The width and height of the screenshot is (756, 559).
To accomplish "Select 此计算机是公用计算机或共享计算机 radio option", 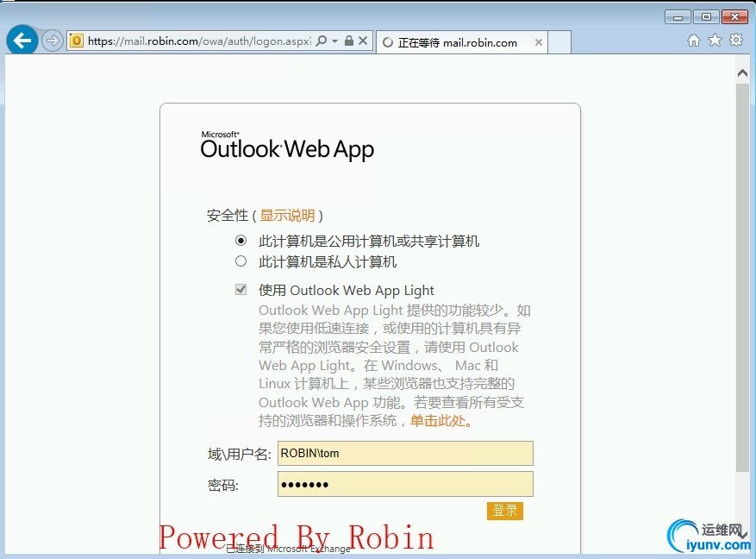I will pyautogui.click(x=241, y=240).
